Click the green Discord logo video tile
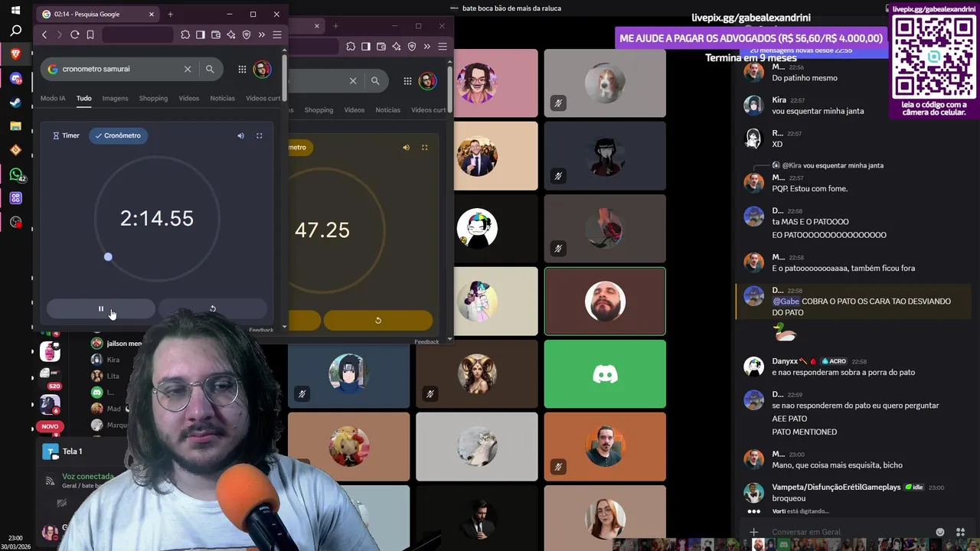The image size is (980, 551). point(605,374)
